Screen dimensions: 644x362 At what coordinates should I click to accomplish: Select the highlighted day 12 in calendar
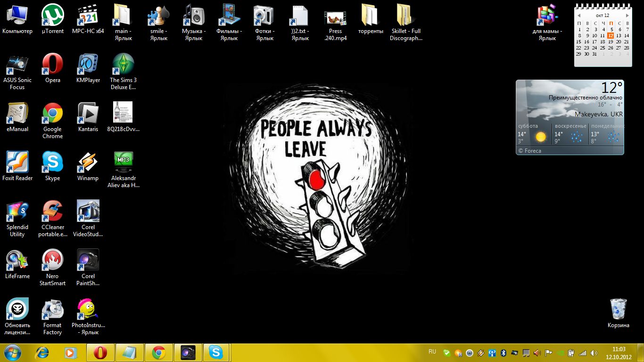click(x=611, y=35)
